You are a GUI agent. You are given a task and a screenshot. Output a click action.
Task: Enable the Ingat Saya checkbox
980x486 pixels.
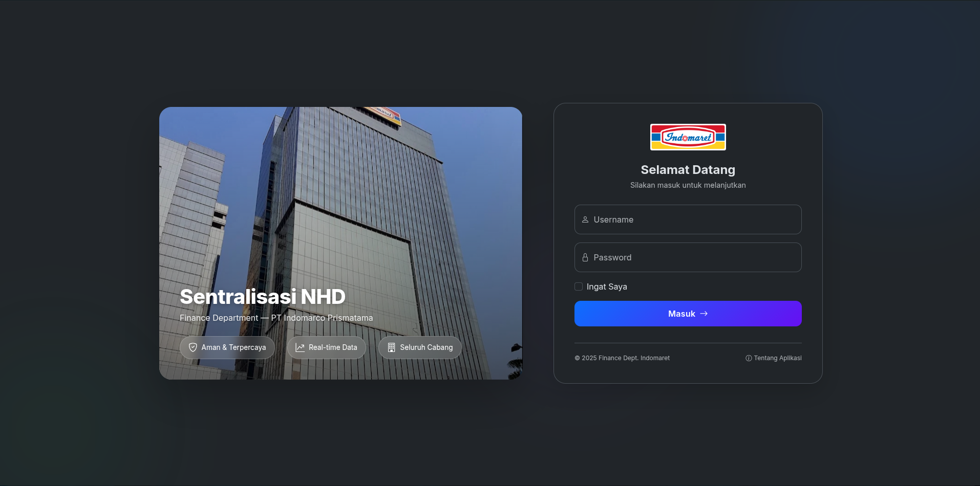[x=579, y=286]
